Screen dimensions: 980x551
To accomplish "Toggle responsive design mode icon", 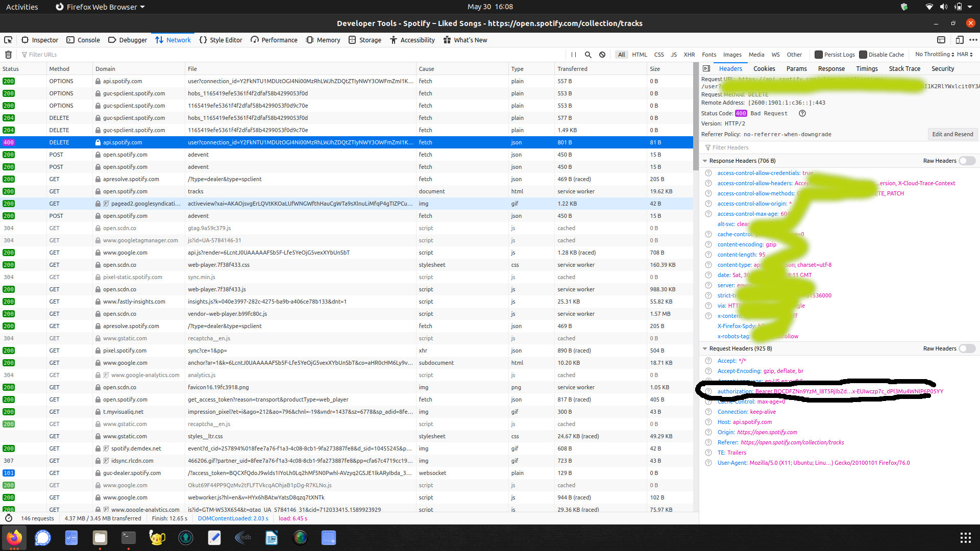I will pyautogui.click(x=960, y=40).
